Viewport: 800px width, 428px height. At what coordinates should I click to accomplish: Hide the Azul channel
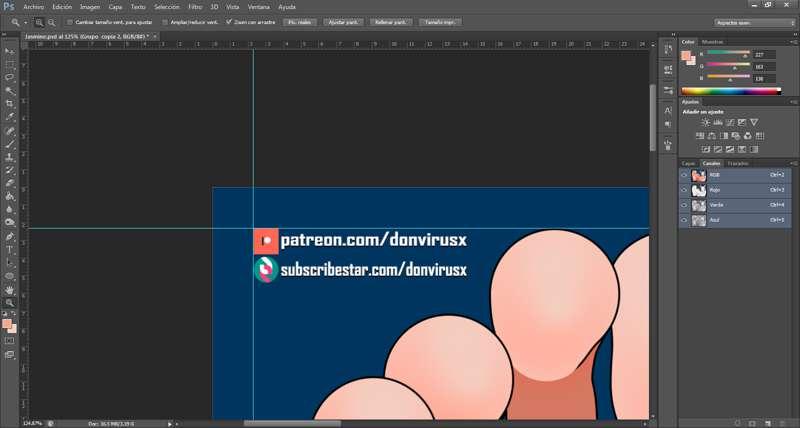pos(684,220)
